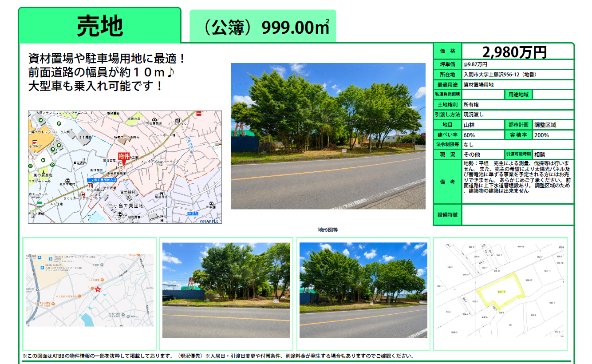Click the 200% floor area ratio value
This screenshot has width=592, height=364.
pyautogui.click(x=541, y=135)
